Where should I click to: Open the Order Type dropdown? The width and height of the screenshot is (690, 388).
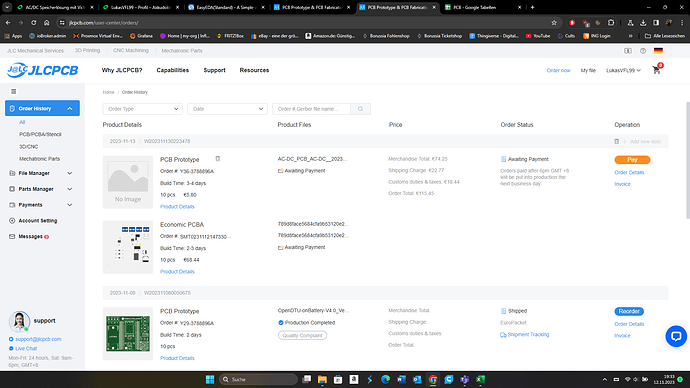click(x=142, y=109)
